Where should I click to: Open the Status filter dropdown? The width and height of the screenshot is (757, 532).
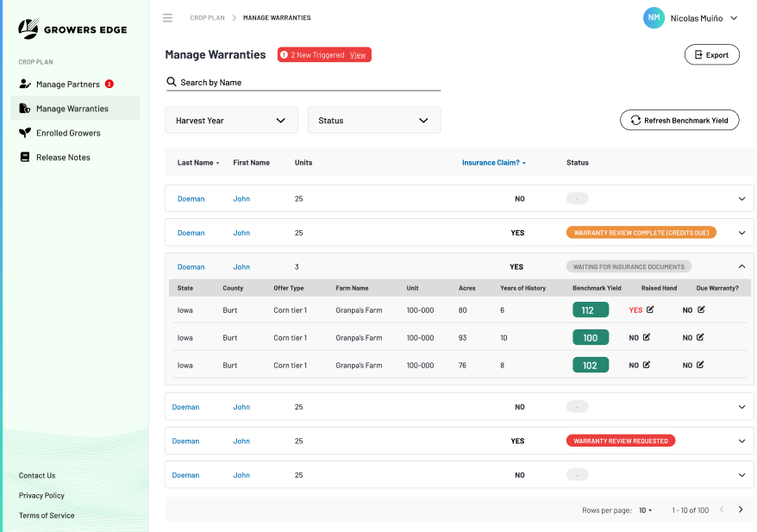coord(373,121)
